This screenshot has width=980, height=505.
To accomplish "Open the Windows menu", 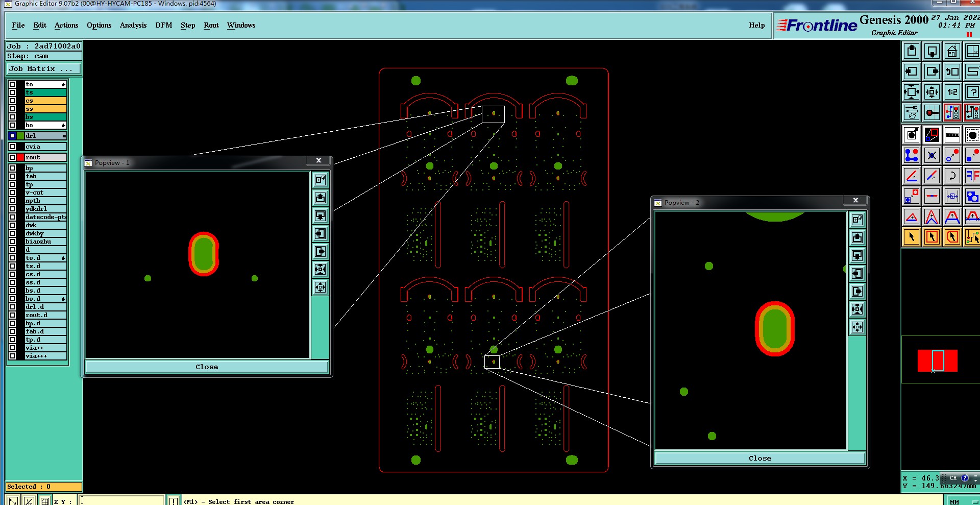I will click(241, 25).
